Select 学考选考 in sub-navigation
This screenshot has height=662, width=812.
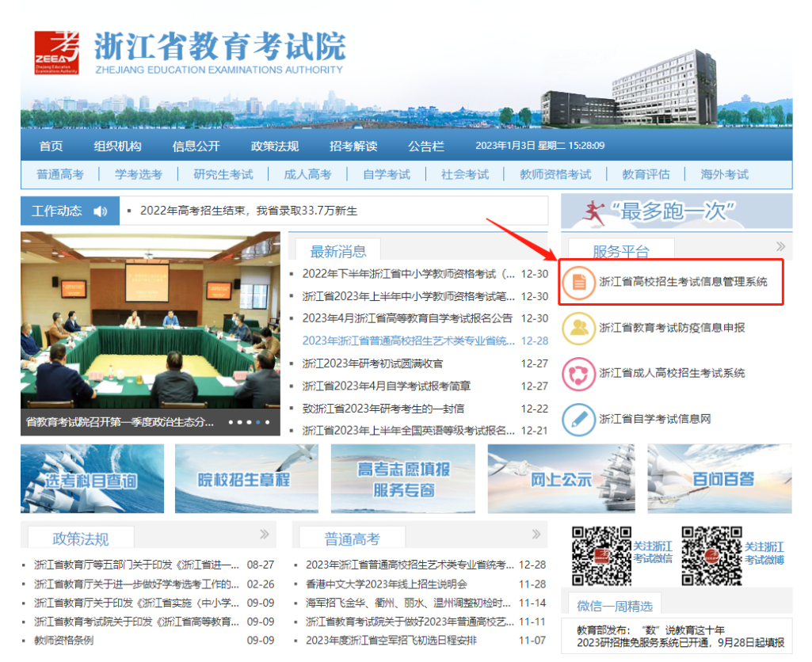pyautogui.click(x=139, y=175)
